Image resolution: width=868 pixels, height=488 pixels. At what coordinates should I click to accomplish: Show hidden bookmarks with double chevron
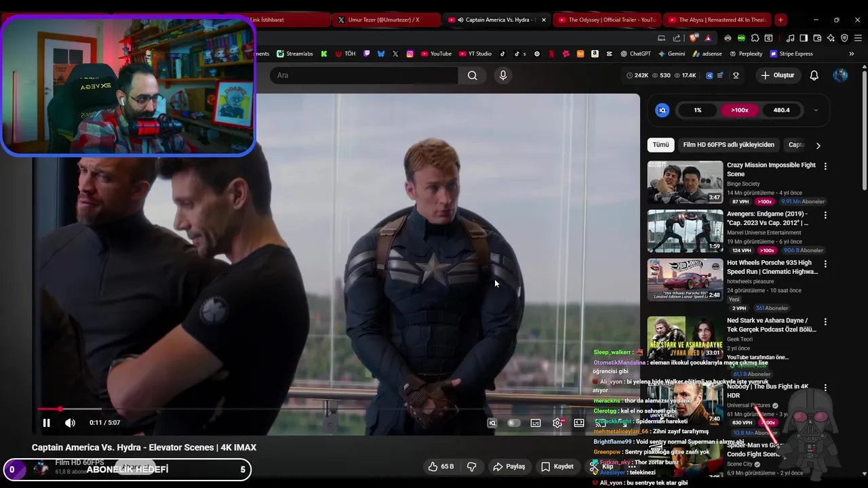click(x=852, y=54)
